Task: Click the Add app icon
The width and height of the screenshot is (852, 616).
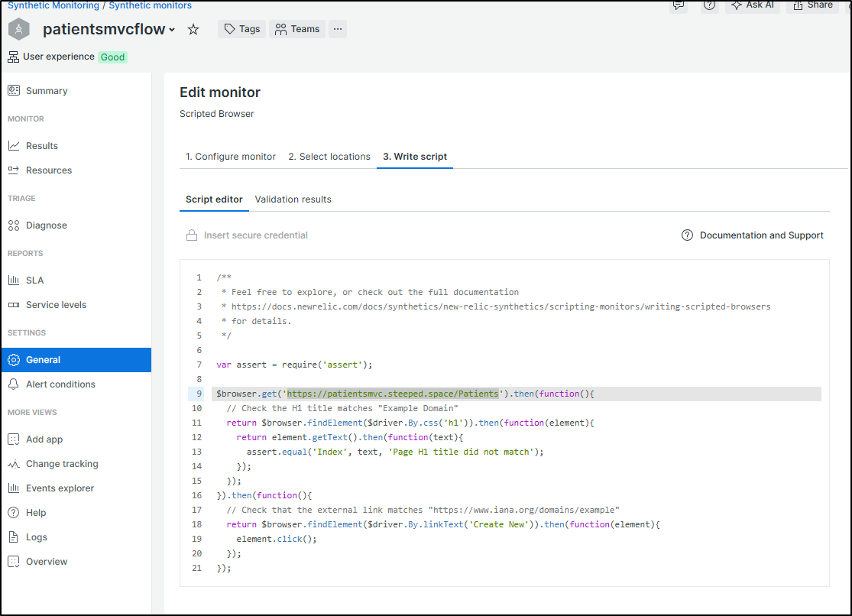Action: pos(14,439)
